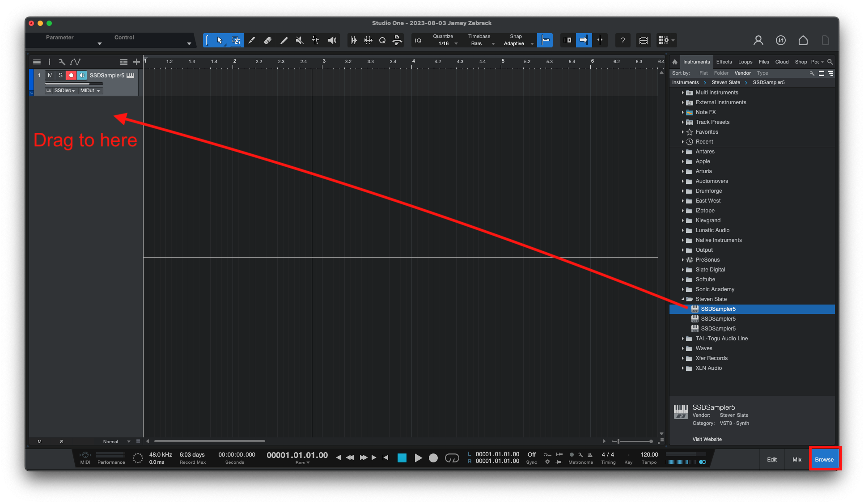Click the Record button in transport
Screen dimensions: 864x504
(433, 458)
